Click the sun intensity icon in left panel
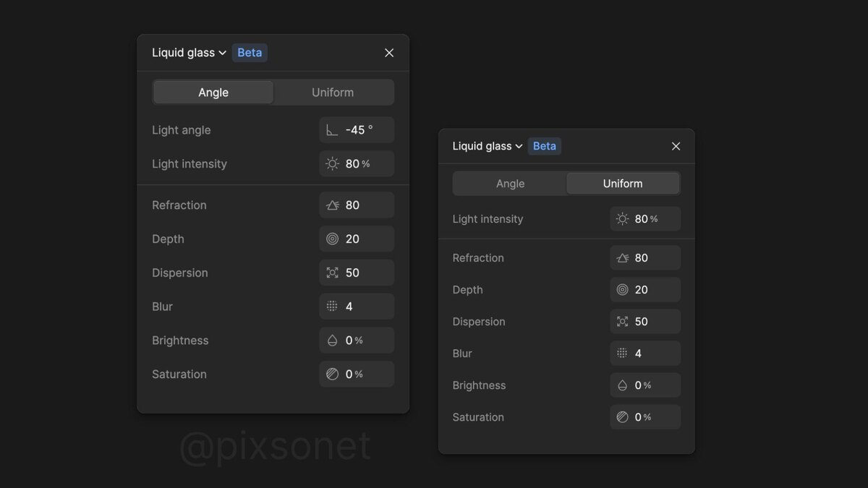Image resolution: width=868 pixels, height=488 pixels. point(332,164)
